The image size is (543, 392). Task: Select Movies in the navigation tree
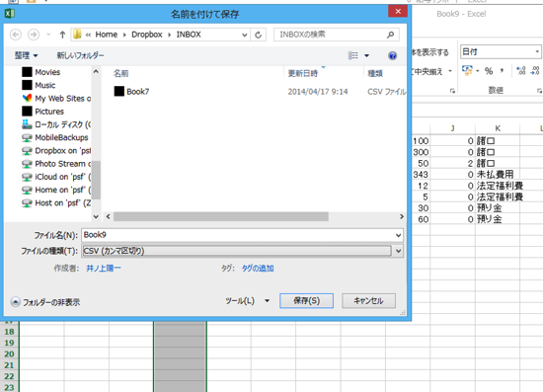[x=47, y=72]
